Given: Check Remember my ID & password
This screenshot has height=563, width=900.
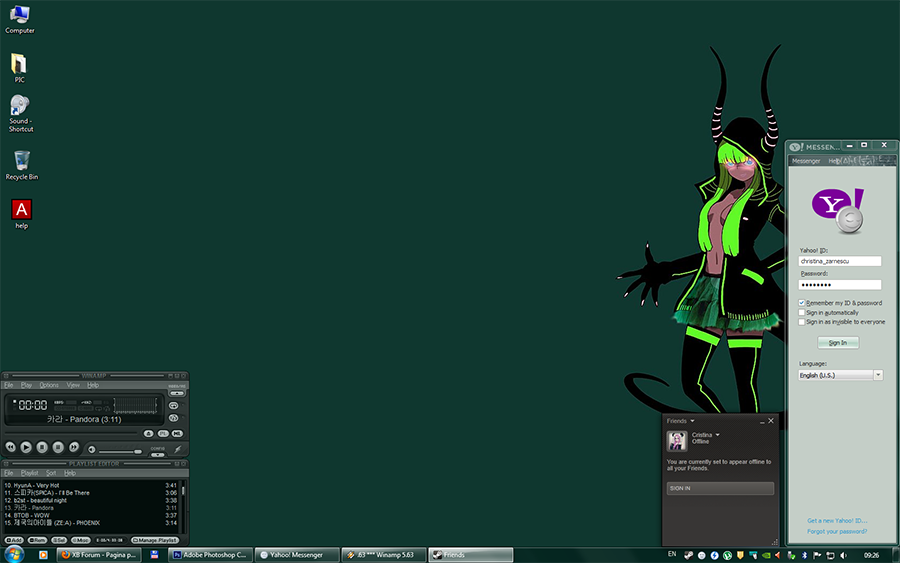Looking at the screenshot, I should pos(802,302).
